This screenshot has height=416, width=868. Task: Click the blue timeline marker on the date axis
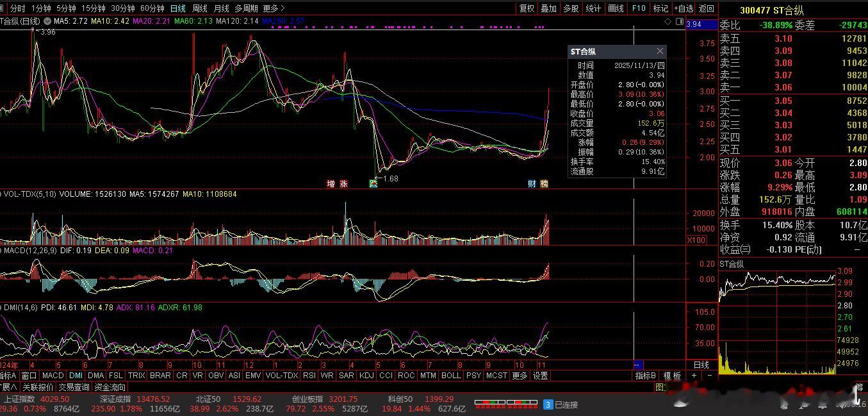(x=638, y=365)
